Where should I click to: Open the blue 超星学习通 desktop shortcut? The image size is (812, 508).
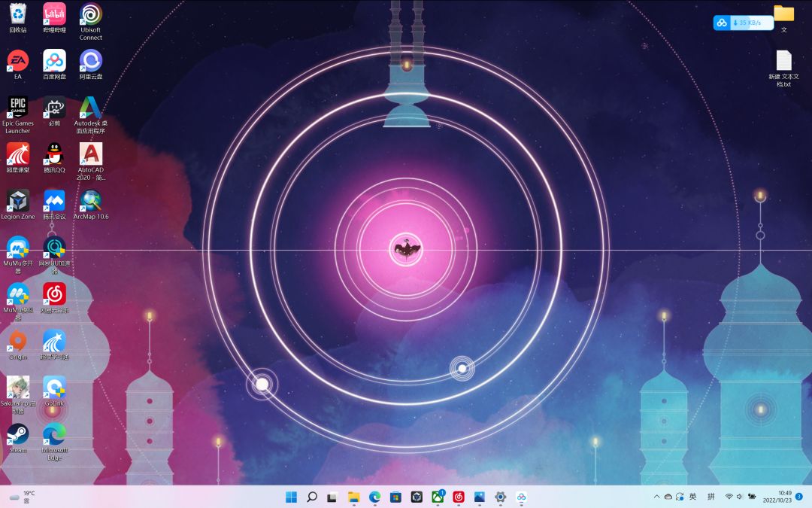(x=54, y=345)
